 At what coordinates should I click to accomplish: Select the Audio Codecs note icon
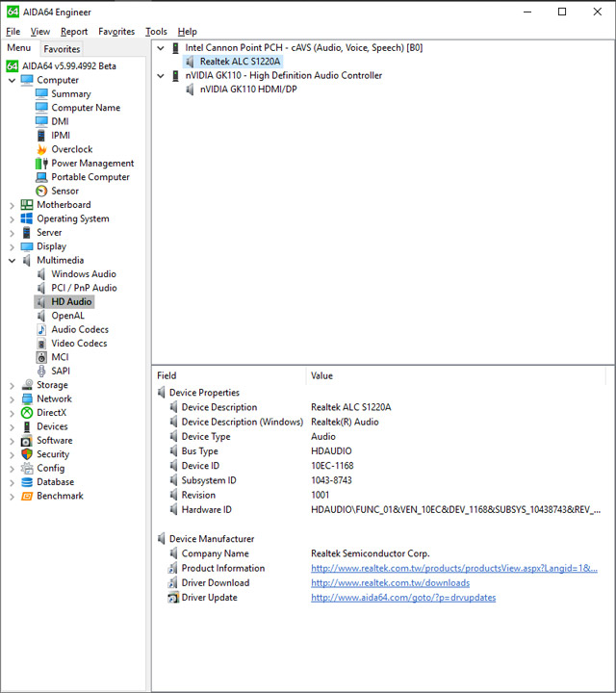point(41,329)
